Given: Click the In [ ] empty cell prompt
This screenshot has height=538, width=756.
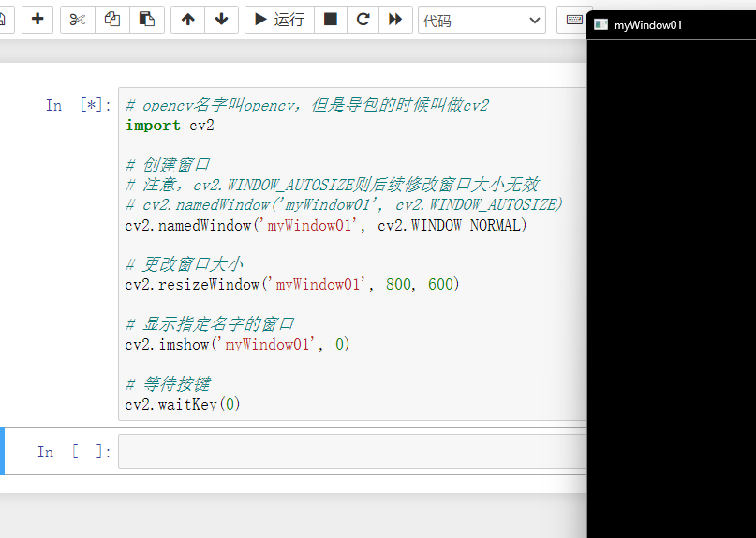Looking at the screenshot, I should tap(74, 452).
